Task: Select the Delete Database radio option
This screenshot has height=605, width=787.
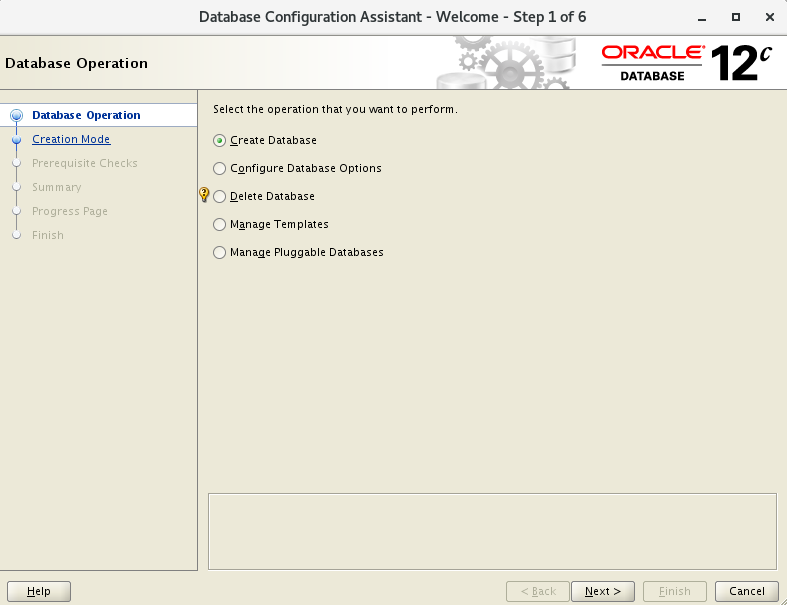Action: point(220,197)
